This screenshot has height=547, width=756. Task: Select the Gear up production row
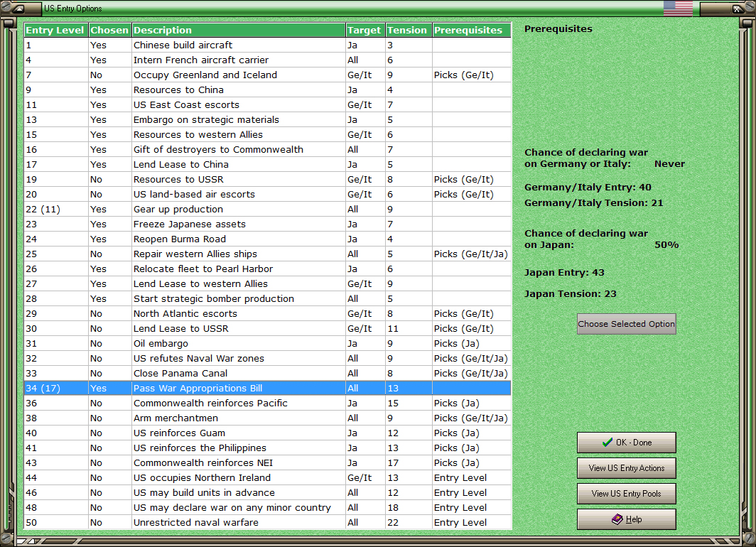268,209
